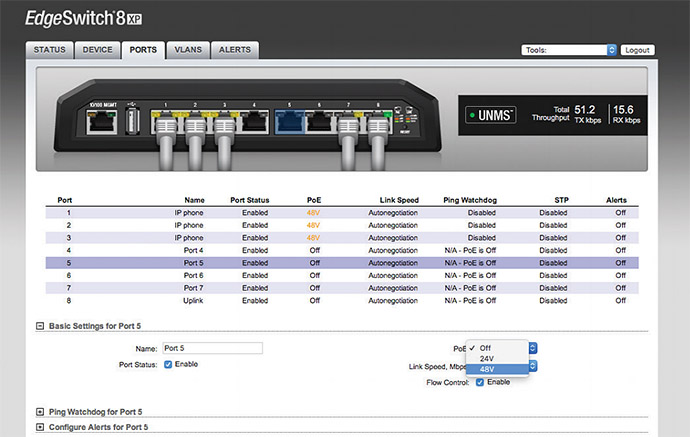Click the EdgeSwitch 8 XP logo
This screenshot has width=690, height=437.
point(84,18)
